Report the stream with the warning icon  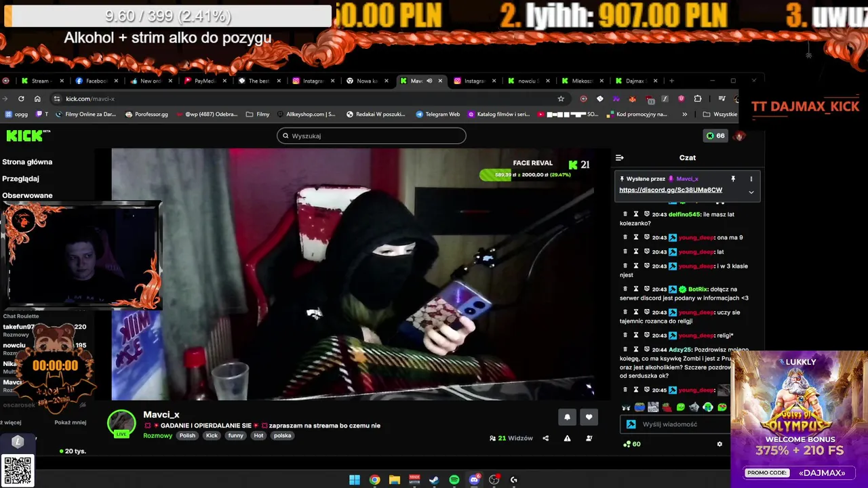pyautogui.click(x=567, y=439)
